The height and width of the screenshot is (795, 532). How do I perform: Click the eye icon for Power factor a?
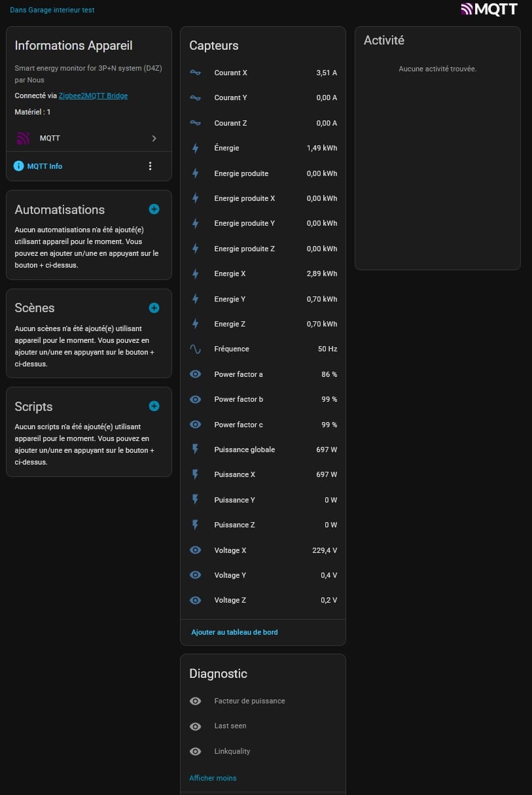point(195,374)
